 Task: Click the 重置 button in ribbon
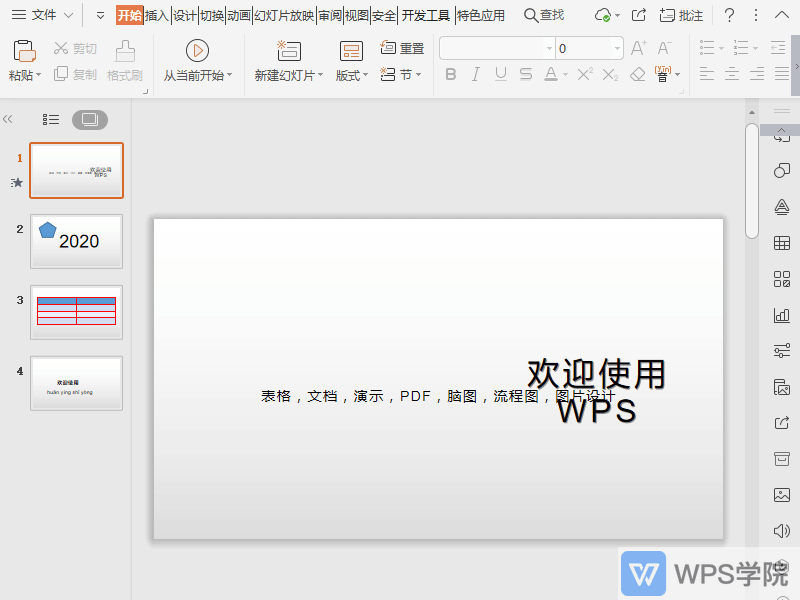click(x=404, y=46)
